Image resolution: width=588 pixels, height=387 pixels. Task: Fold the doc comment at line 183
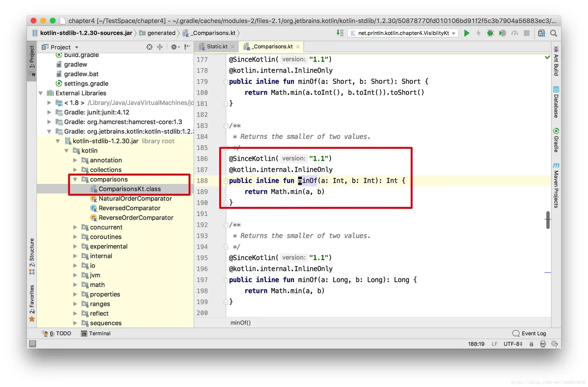pos(226,126)
